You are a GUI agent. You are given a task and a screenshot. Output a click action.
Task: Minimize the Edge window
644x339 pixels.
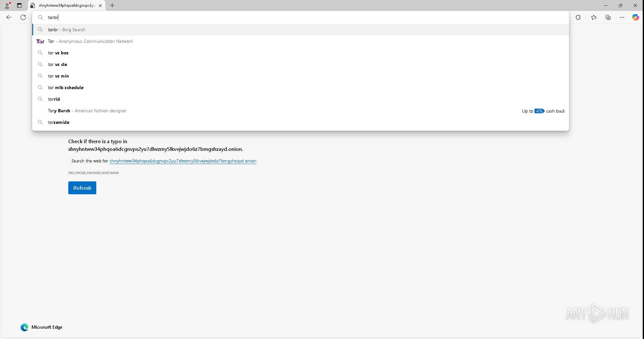click(605, 5)
